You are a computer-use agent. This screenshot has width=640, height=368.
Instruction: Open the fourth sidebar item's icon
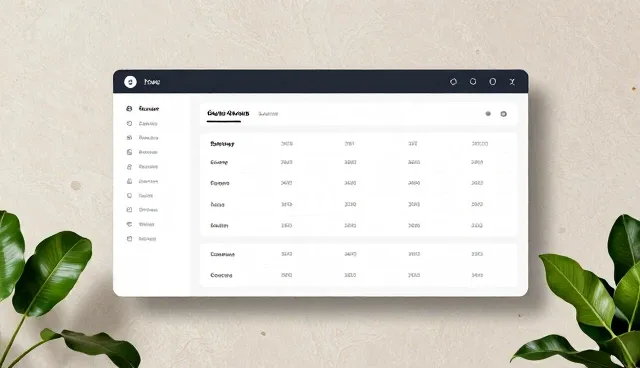129,152
